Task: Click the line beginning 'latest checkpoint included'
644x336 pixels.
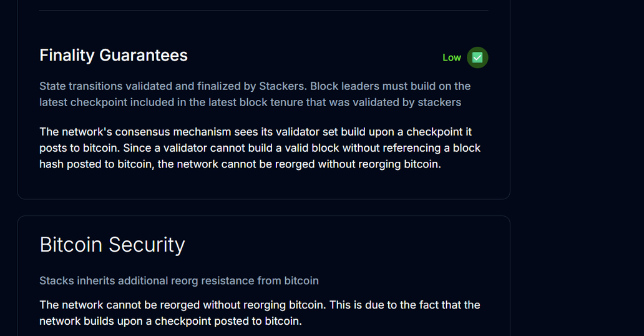Action: (250, 102)
